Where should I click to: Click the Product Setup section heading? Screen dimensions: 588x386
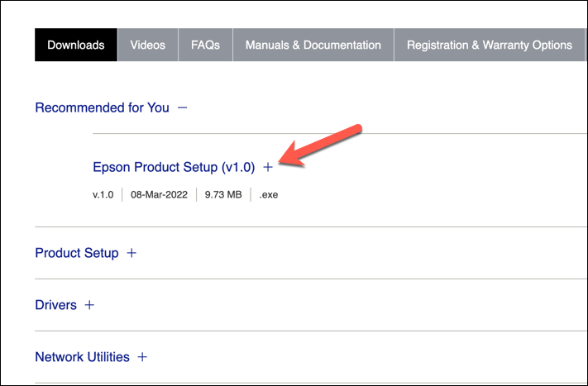[x=77, y=253]
